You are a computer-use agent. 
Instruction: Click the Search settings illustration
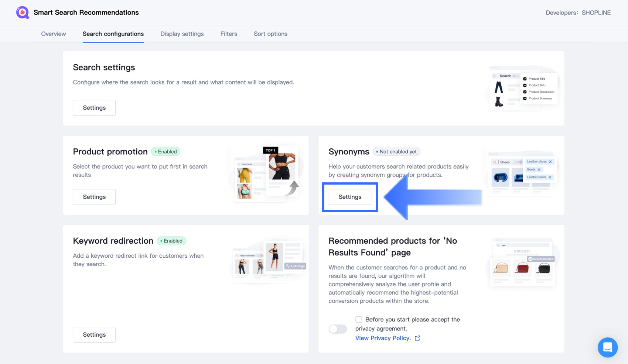tap(523, 88)
